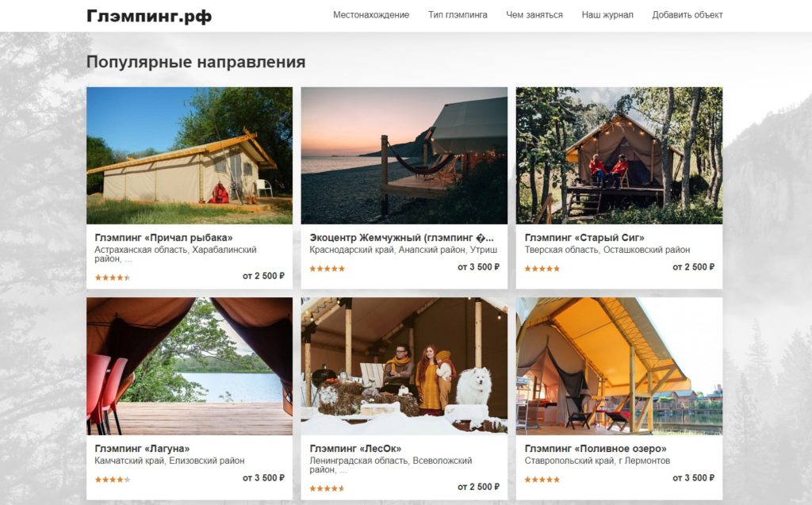Screen dimensions: 812x505
Task: Open the Местонахождение menu
Action: (x=371, y=15)
